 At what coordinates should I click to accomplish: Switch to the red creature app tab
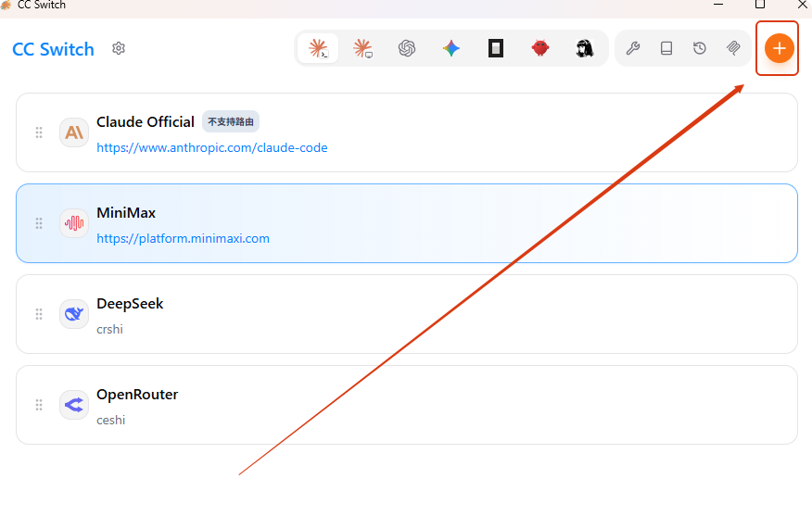coord(540,48)
